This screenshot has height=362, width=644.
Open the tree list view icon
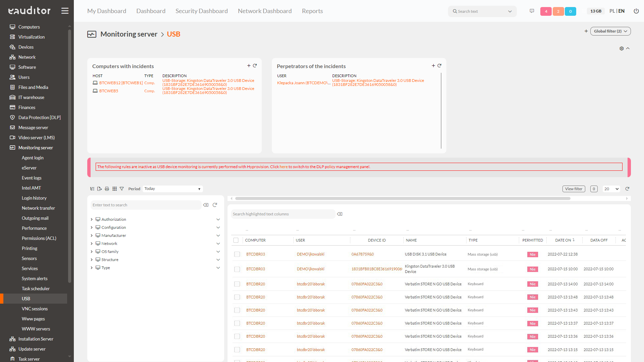pyautogui.click(x=92, y=189)
